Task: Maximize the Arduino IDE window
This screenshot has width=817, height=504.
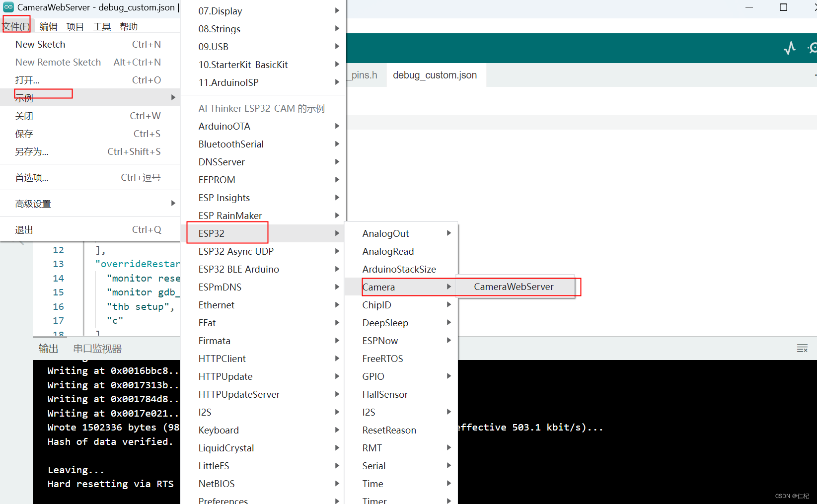Action: (783, 7)
